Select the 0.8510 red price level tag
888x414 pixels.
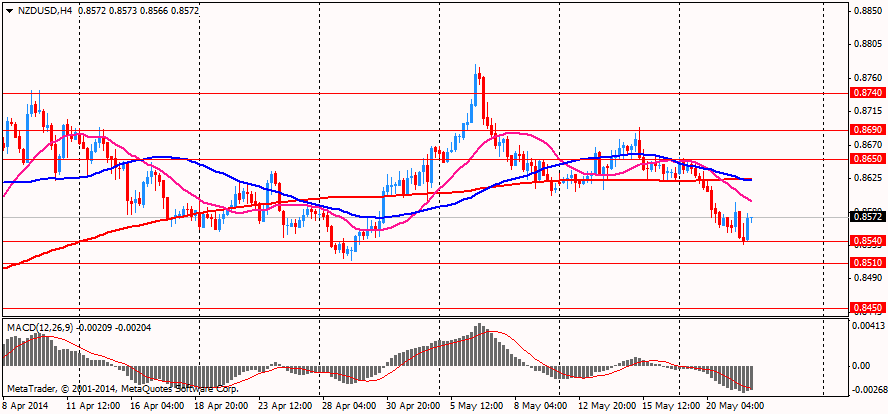click(x=867, y=263)
